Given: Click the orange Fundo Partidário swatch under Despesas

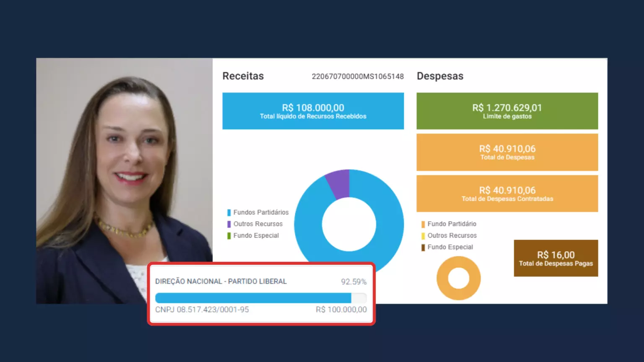Looking at the screenshot, I should pyautogui.click(x=423, y=224).
